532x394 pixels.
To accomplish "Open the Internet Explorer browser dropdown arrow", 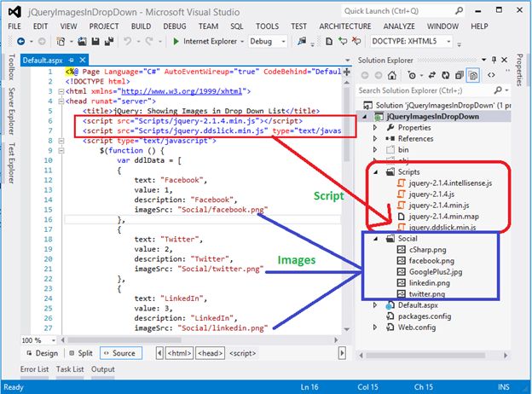I will (x=242, y=42).
